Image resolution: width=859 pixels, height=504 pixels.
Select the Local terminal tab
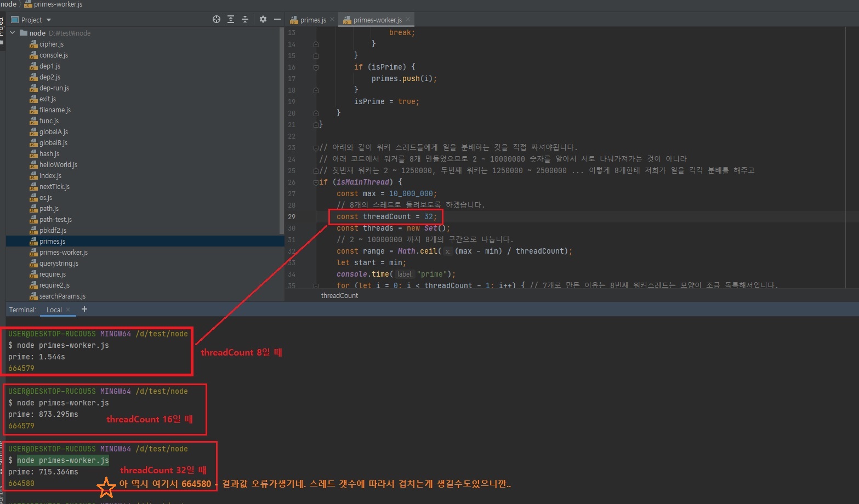coord(54,310)
